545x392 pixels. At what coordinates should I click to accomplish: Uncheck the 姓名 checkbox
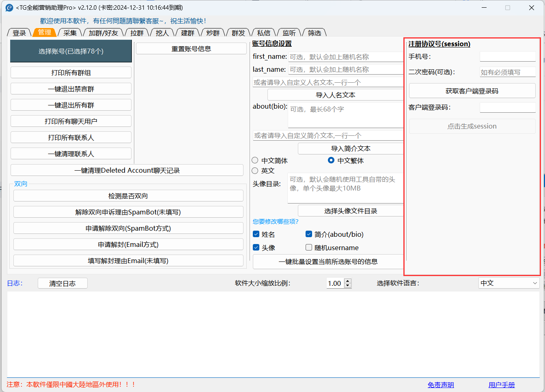[x=256, y=234]
